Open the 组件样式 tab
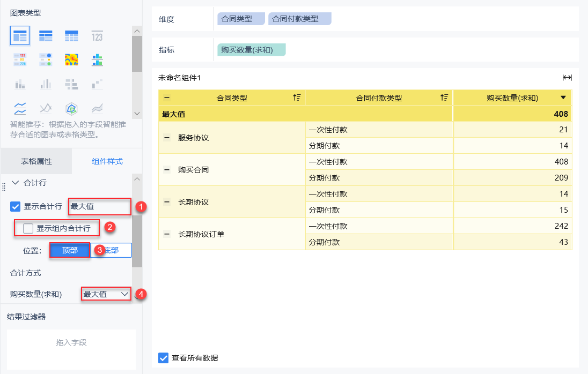 click(107, 161)
